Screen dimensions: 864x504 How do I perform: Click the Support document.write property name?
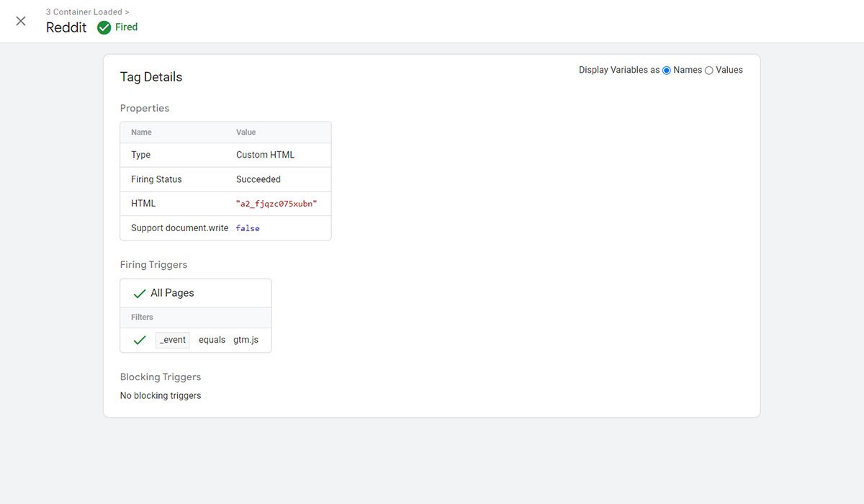pos(180,228)
